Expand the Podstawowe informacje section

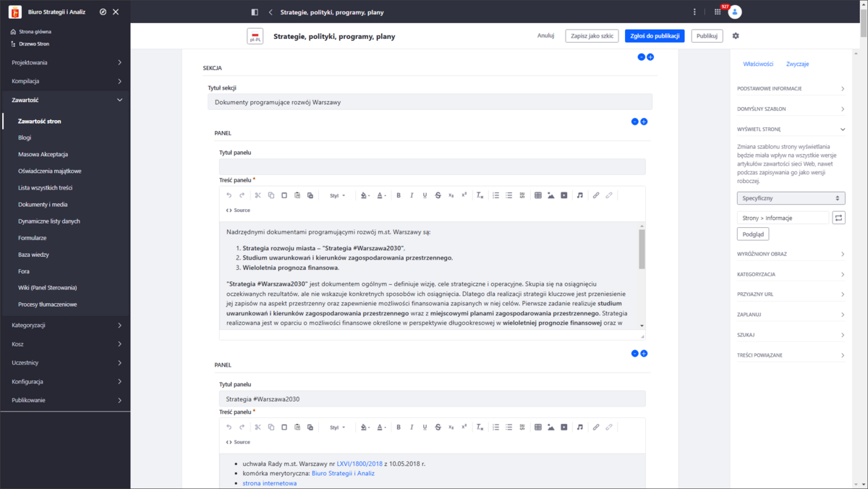point(791,89)
